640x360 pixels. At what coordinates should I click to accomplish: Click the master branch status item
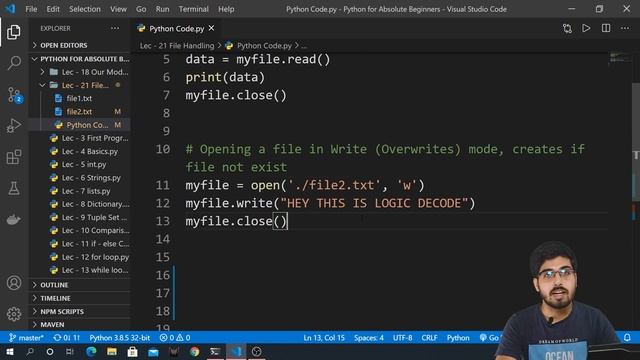26,338
